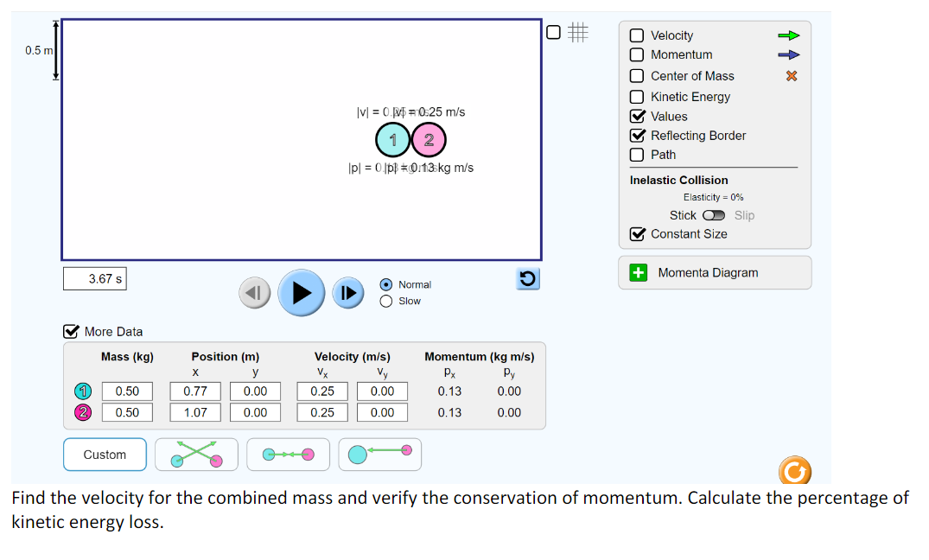929x560 pixels.
Task: Click the Custom preset button
Action: pos(105,454)
